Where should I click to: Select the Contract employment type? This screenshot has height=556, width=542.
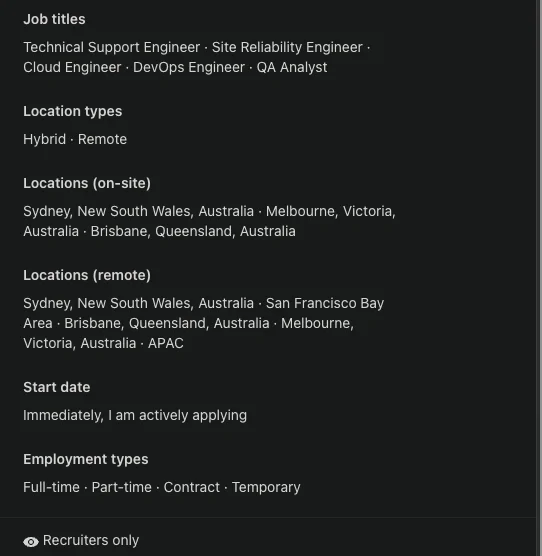pos(192,487)
